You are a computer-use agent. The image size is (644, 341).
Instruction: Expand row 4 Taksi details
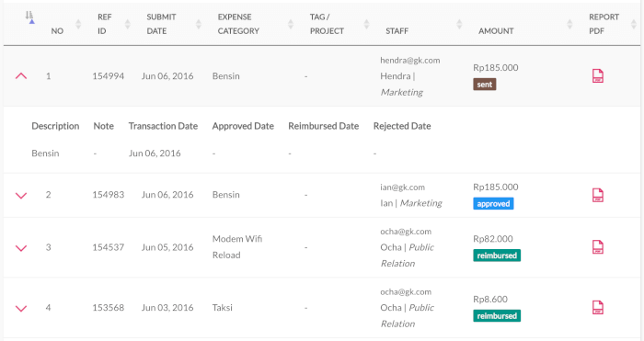[x=21, y=308]
